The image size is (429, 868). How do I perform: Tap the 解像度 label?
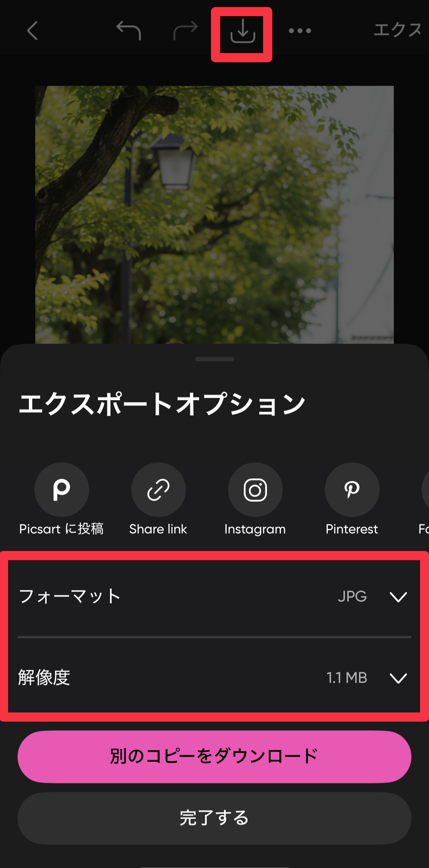pyautogui.click(x=44, y=678)
